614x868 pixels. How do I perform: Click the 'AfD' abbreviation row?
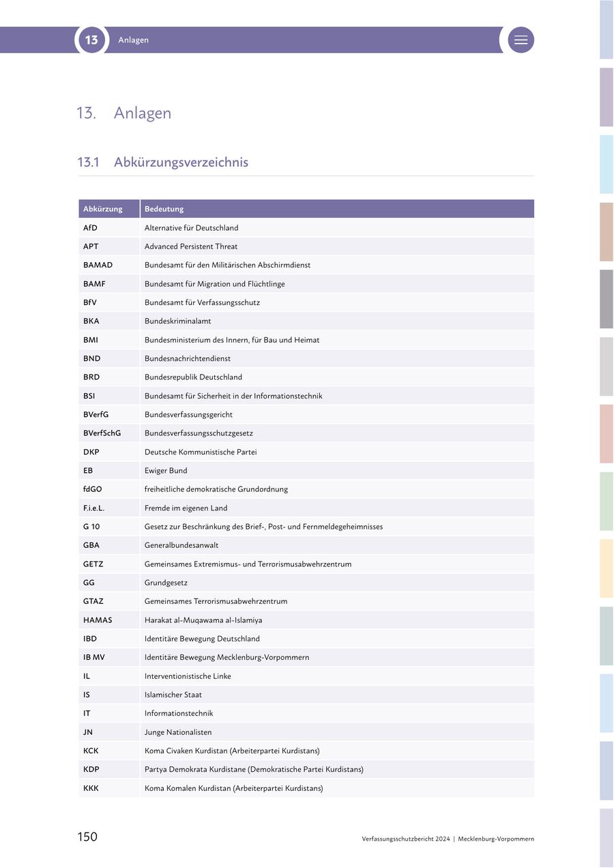tap(90, 228)
